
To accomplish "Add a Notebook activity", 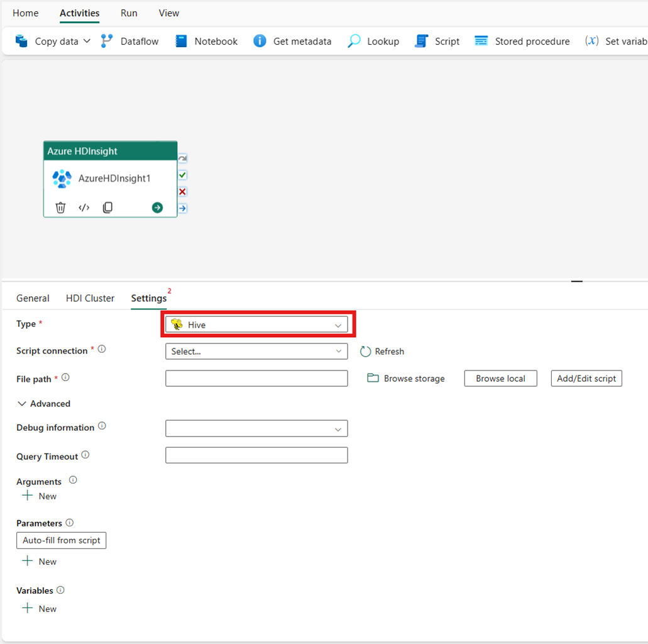I will pos(206,42).
